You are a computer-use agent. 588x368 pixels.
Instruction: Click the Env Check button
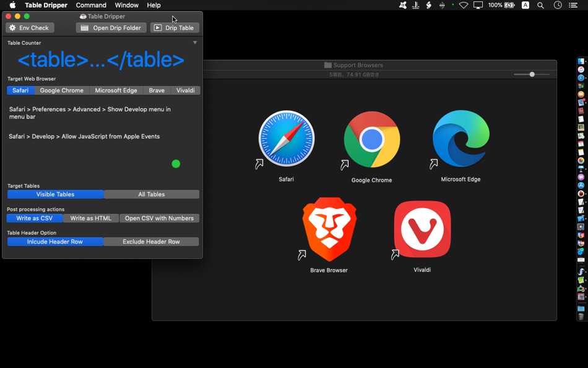click(x=30, y=28)
